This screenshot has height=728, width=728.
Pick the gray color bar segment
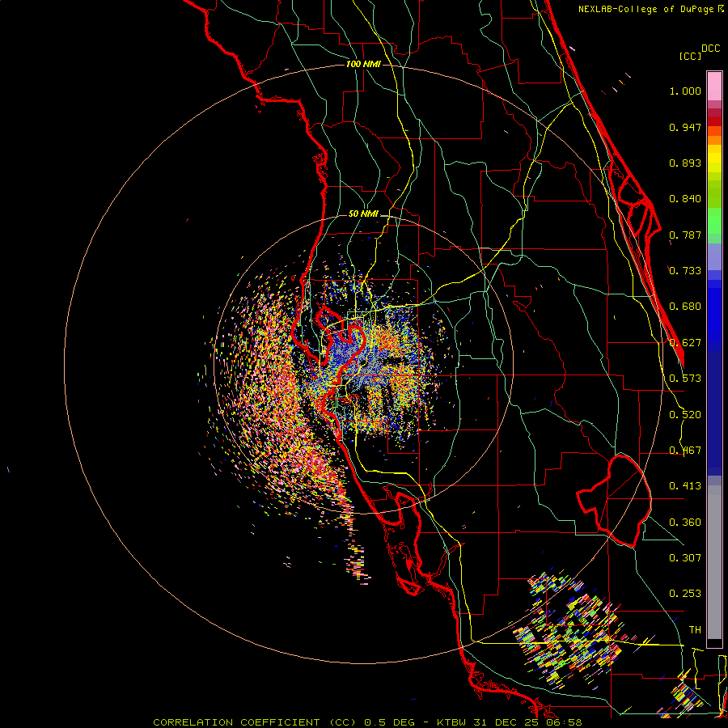(714, 562)
